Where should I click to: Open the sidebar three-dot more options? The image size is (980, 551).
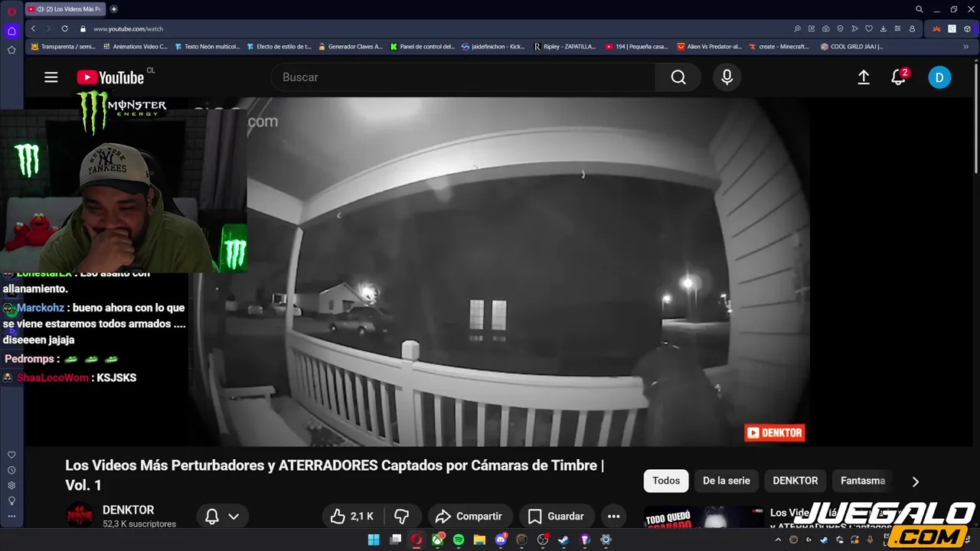pos(11,516)
